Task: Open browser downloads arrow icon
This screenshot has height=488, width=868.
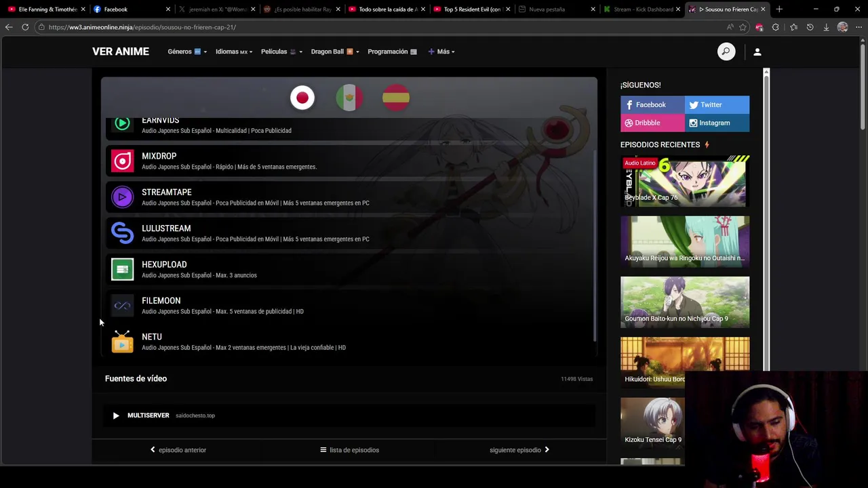Action: pos(826,27)
